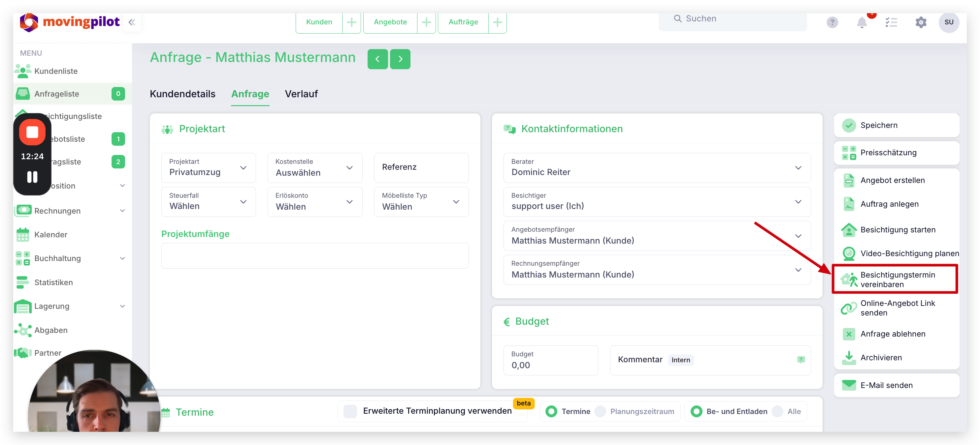Image resolution: width=980 pixels, height=445 pixels.
Task: Pause the screen recording
Action: pyautogui.click(x=32, y=177)
